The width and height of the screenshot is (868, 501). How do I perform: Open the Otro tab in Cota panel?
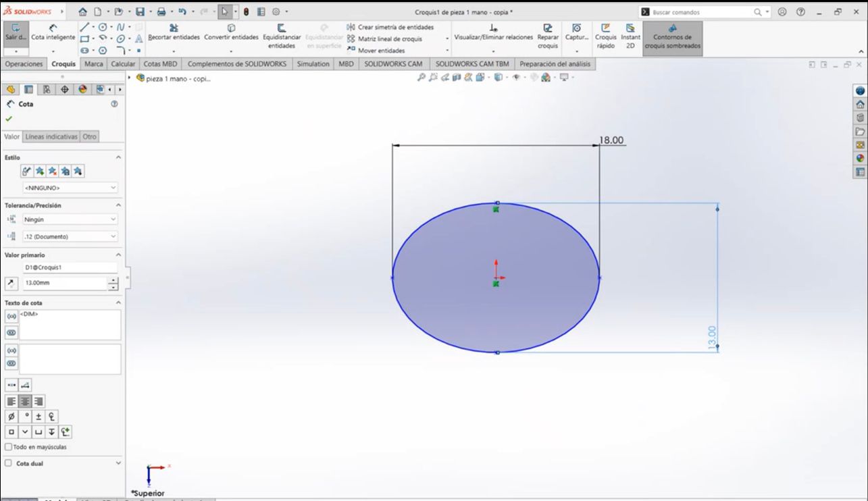tap(90, 136)
